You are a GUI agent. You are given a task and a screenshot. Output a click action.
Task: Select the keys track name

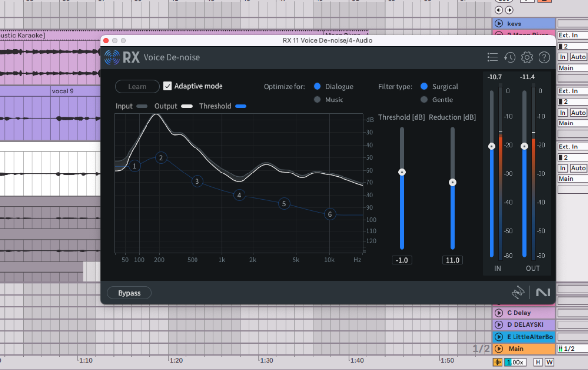point(514,24)
